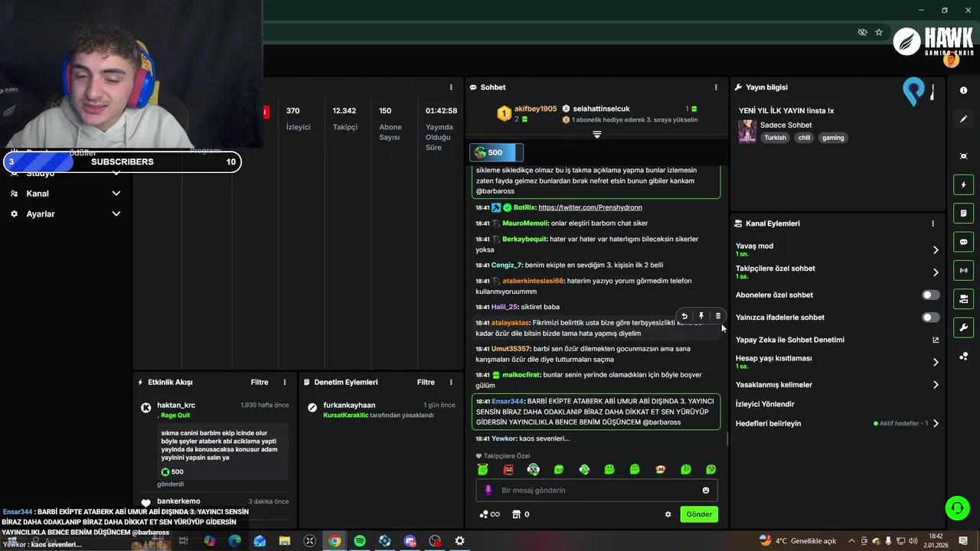This screenshot has width=980, height=551.
Task: Click username Ensar344 in chat
Action: tap(508, 401)
